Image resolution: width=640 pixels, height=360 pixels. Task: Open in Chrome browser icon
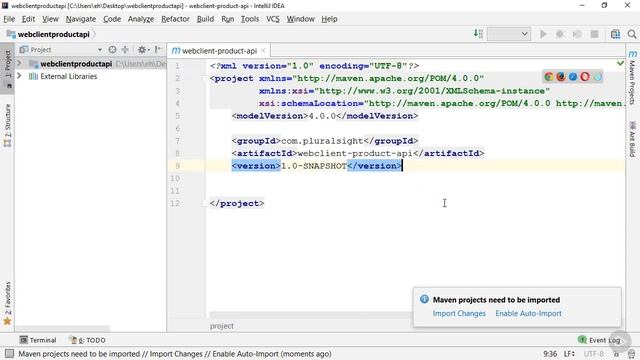pos(549,77)
